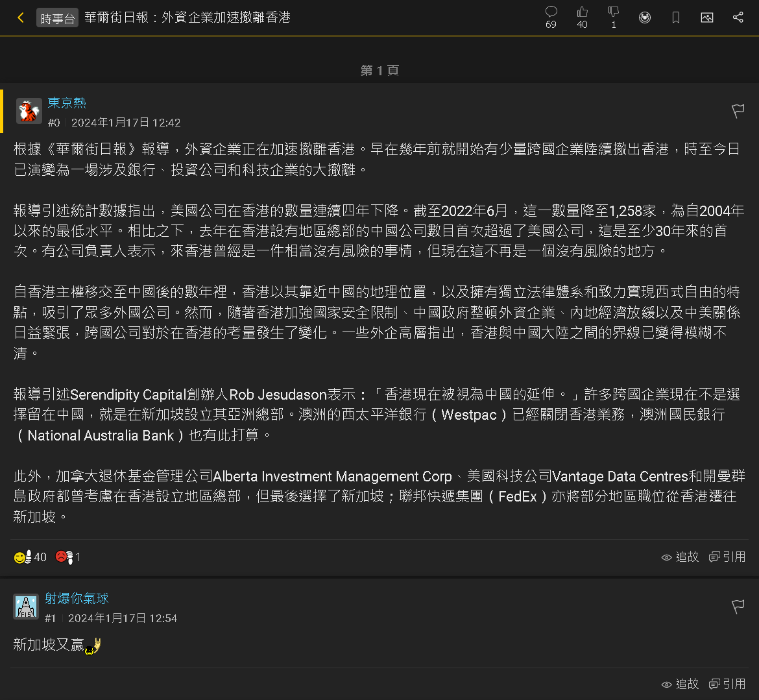Screen dimensions: 759x700
Task: Open the 第 1 頁 page selector
Action: (x=379, y=71)
